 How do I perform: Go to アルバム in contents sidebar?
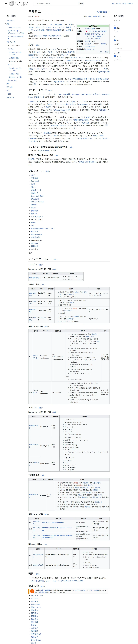click(x=11, y=65)
